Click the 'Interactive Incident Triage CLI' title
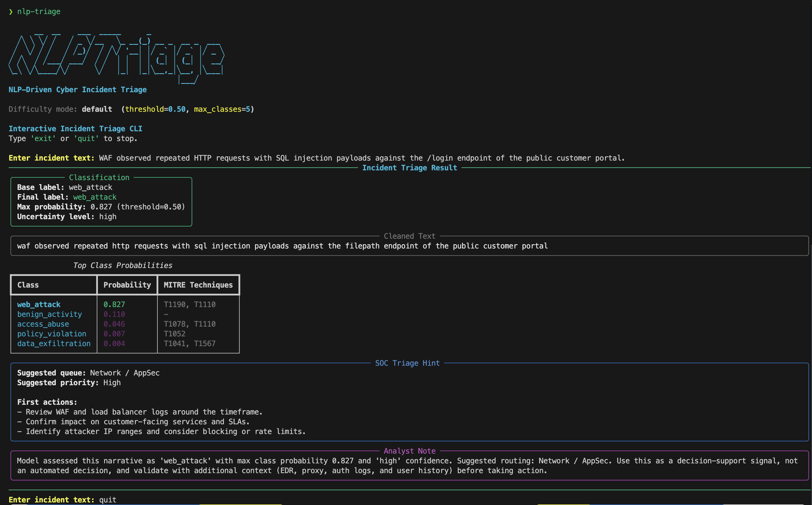Screen dimensions: 812x505 pyautogui.click(x=76, y=129)
